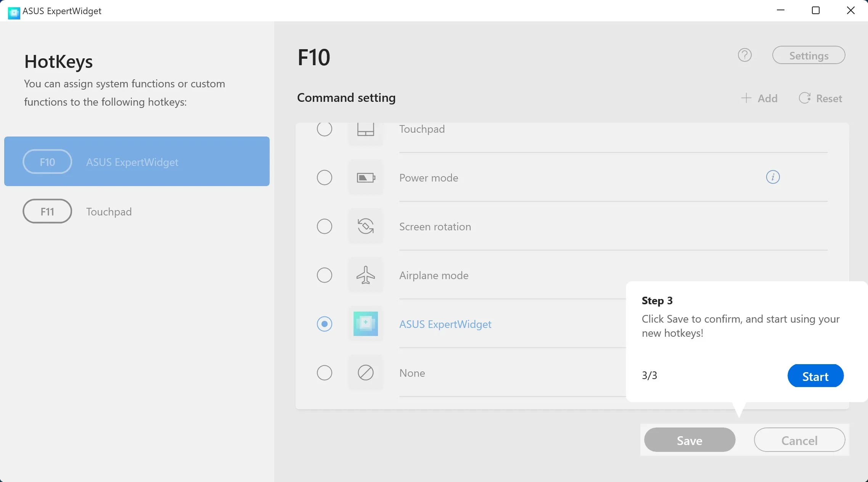Click the ASUS ExpertWidget option label
Screen dimensions: 868x482
pyautogui.click(x=445, y=325)
